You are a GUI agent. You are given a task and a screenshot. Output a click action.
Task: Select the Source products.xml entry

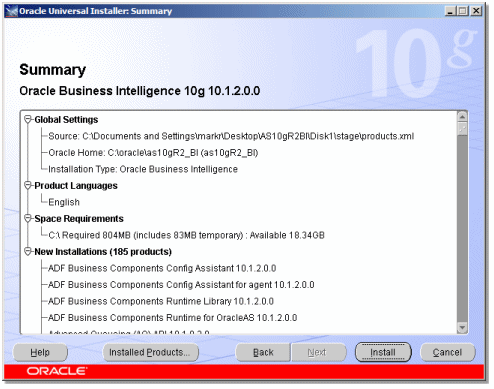click(231, 136)
